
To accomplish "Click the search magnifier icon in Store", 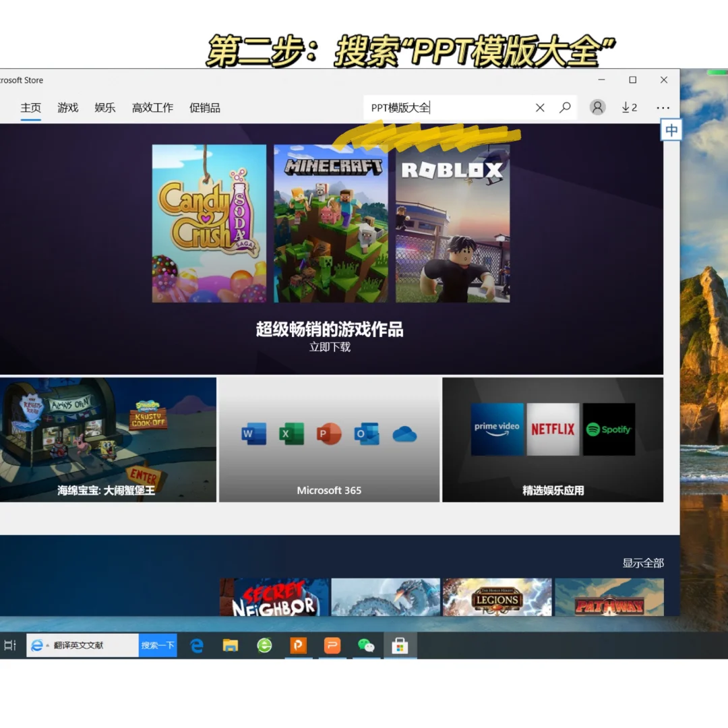I will point(565,108).
